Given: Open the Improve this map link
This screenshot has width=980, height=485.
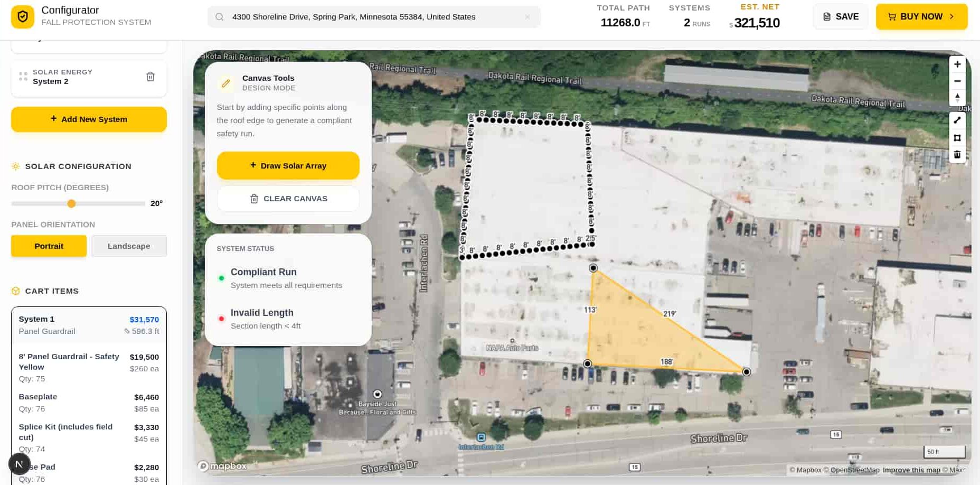Looking at the screenshot, I should (x=911, y=470).
